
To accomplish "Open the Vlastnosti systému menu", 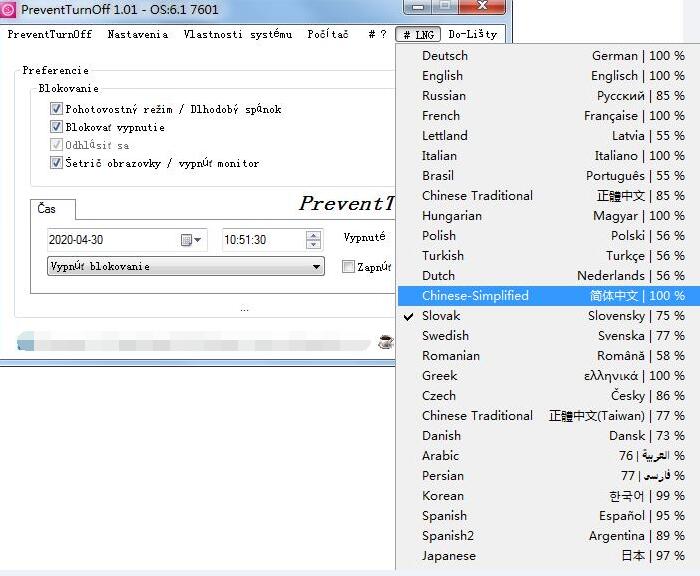I will click(238, 34).
